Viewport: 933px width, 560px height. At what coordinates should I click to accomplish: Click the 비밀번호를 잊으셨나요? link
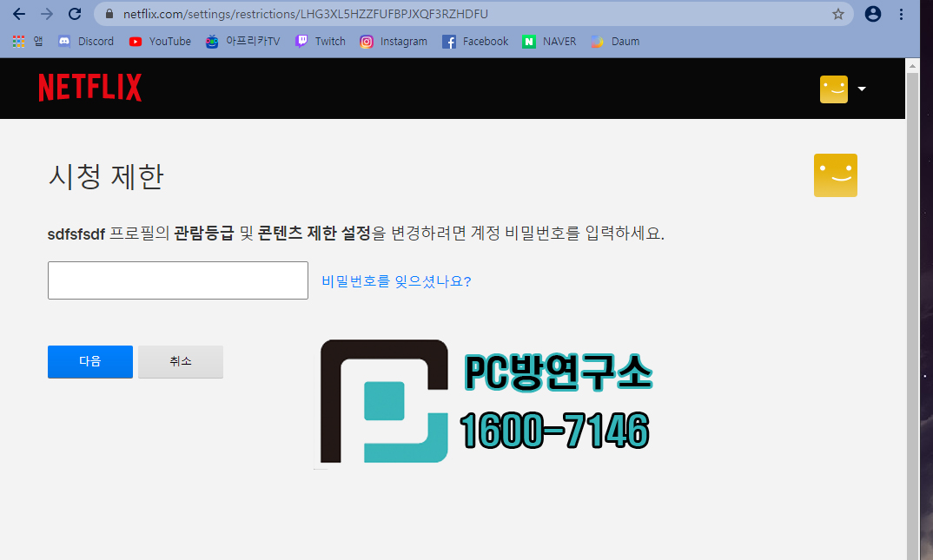click(396, 281)
